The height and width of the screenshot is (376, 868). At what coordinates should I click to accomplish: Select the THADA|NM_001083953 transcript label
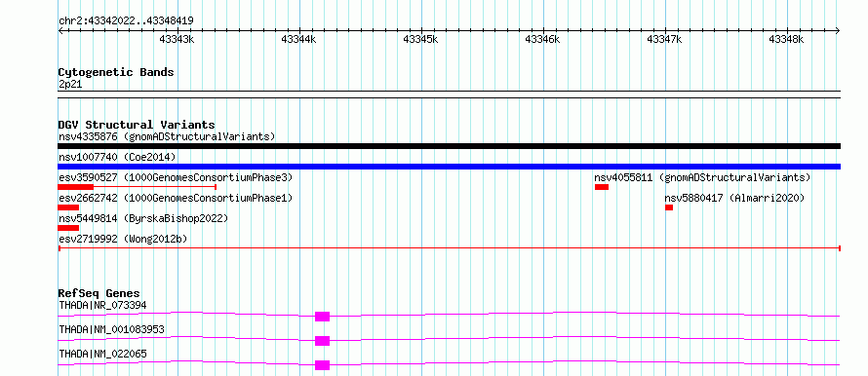pos(112,329)
